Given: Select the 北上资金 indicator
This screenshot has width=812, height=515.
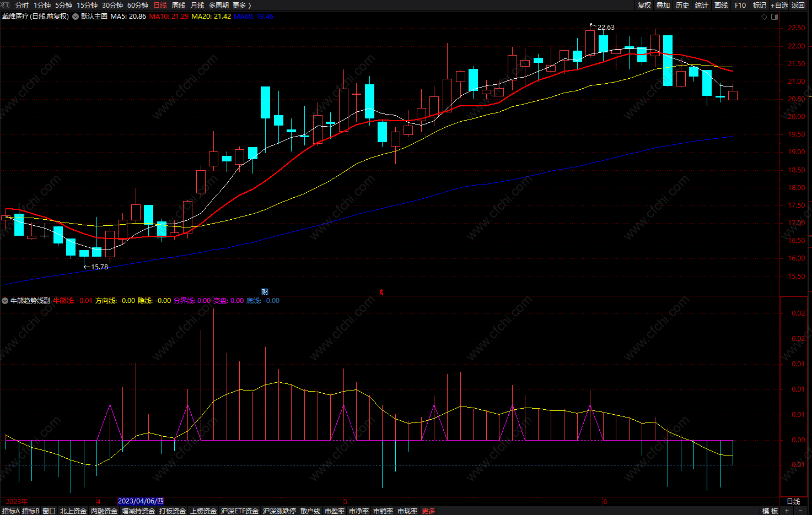Looking at the screenshot, I should [x=73, y=511].
